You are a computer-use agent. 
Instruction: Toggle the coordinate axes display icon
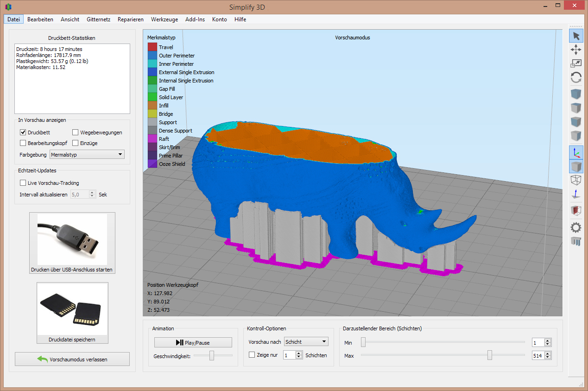(576, 152)
